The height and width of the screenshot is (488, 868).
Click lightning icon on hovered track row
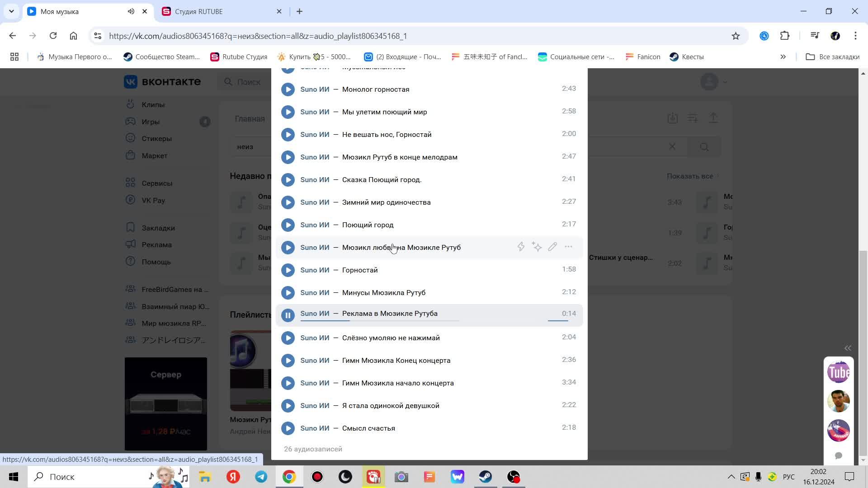click(521, 247)
